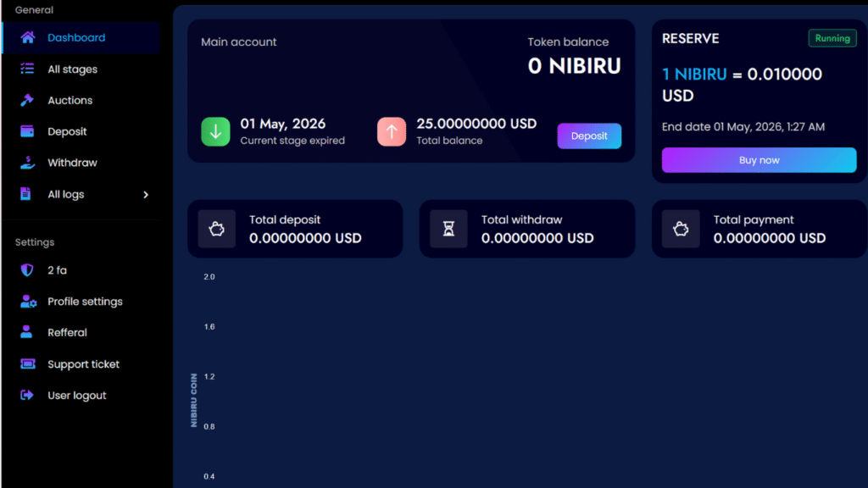
Task: Open the All logs menu item
Action: 65,194
